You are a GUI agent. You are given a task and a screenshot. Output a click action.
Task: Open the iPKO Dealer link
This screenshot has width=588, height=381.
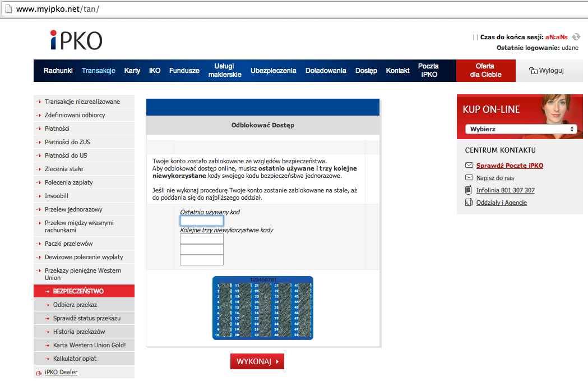61,372
